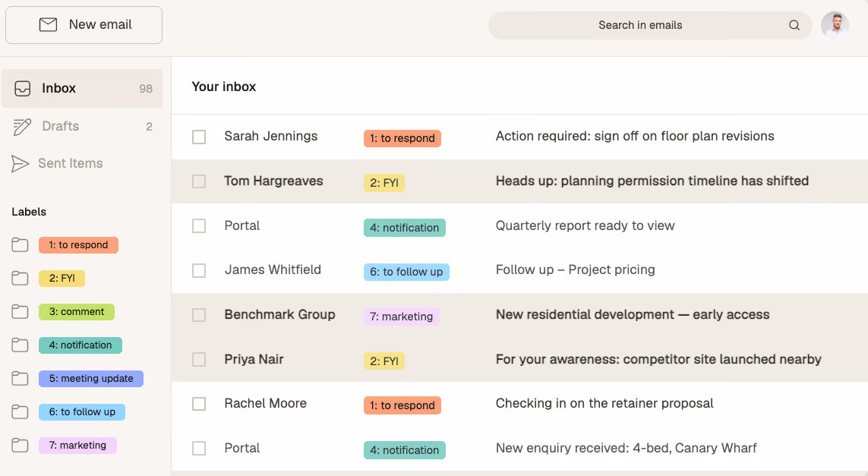Screen dimensions: 868x476
Task: Open the user profile avatar
Action: pyautogui.click(x=835, y=25)
